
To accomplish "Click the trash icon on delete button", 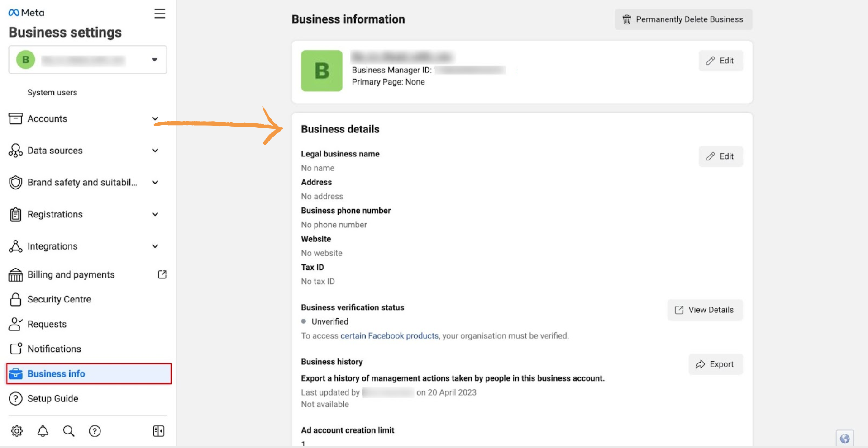I will point(627,19).
